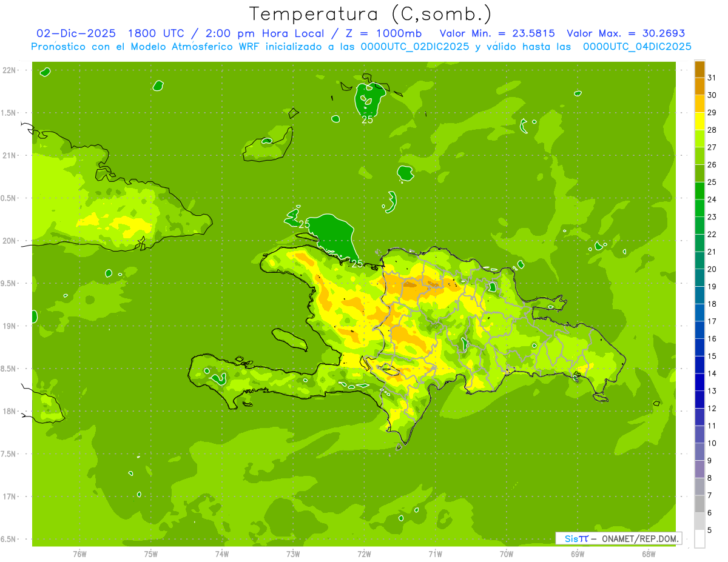Click the "8.5N" latitude label

pos(9,369)
